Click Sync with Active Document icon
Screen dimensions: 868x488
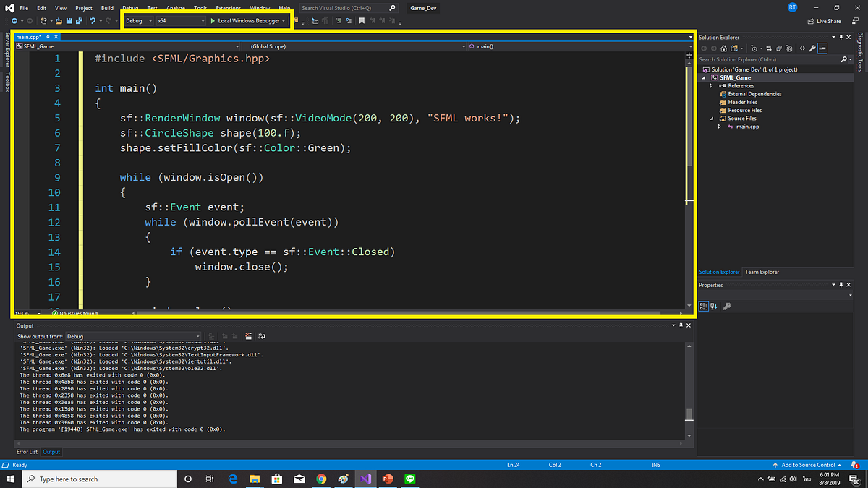click(x=769, y=48)
